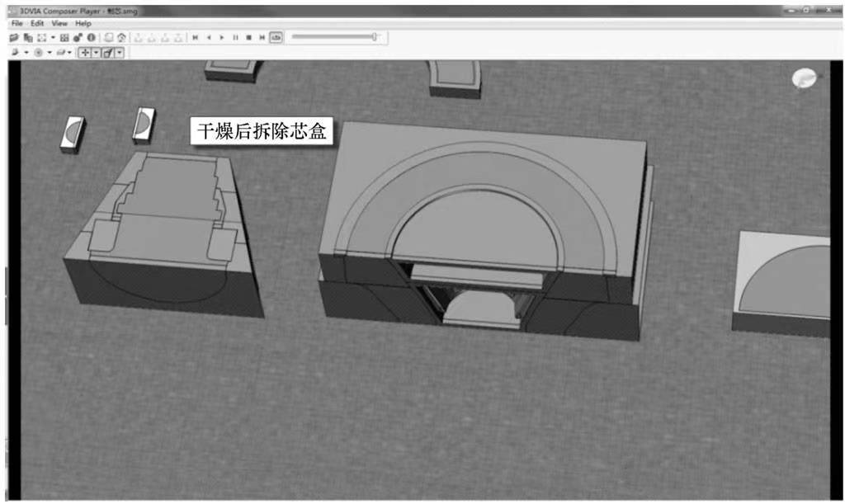Click the animation timeline slider handle
The width and height of the screenshot is (845, 504).
pos(375,37)
